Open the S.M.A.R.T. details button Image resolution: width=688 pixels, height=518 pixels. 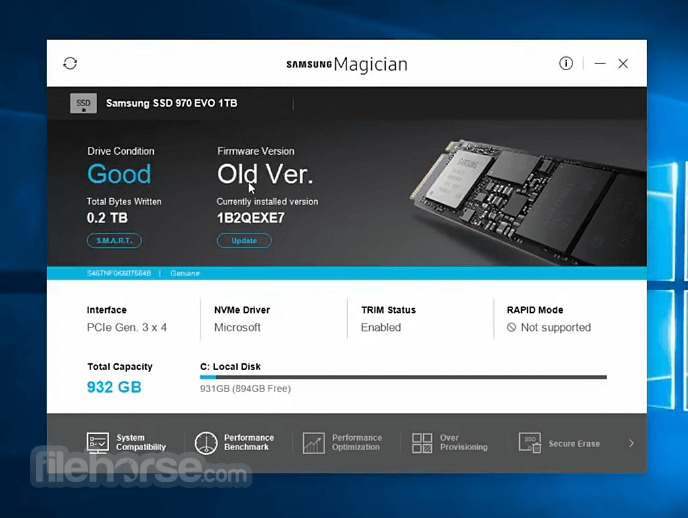(x=114, y=240)
